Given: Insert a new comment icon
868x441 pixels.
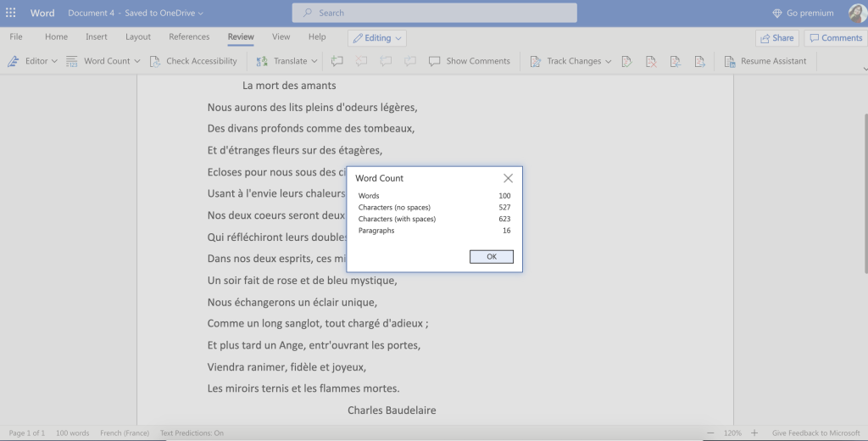Looking at the screenshot, I should [x=337, y=61].
